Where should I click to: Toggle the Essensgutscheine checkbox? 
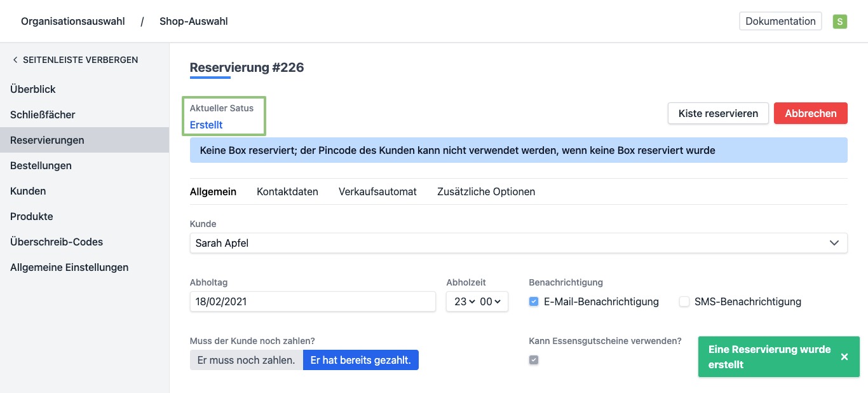pyautogui.click(x=534, y=361)
